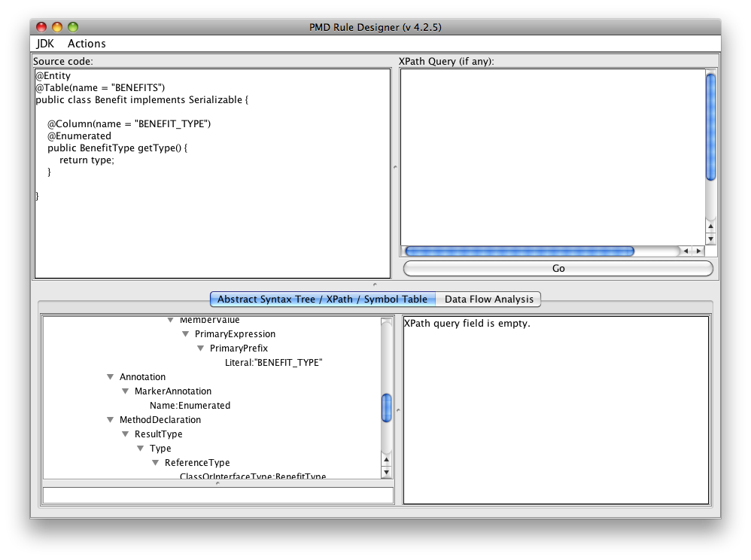The height and width of the screenshot is (560, 751).
Task: Select the MarkerAnnotation tree row
Action: (172, 391)
